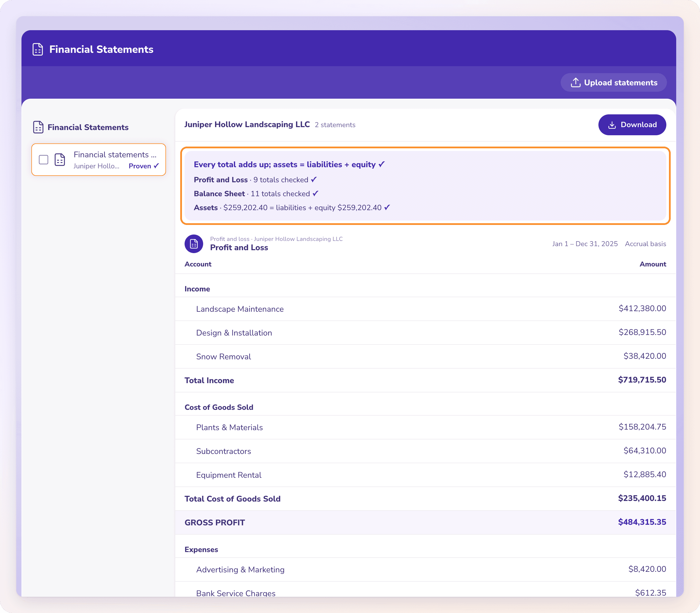Select the Snow Removal row

pos(425,356)
